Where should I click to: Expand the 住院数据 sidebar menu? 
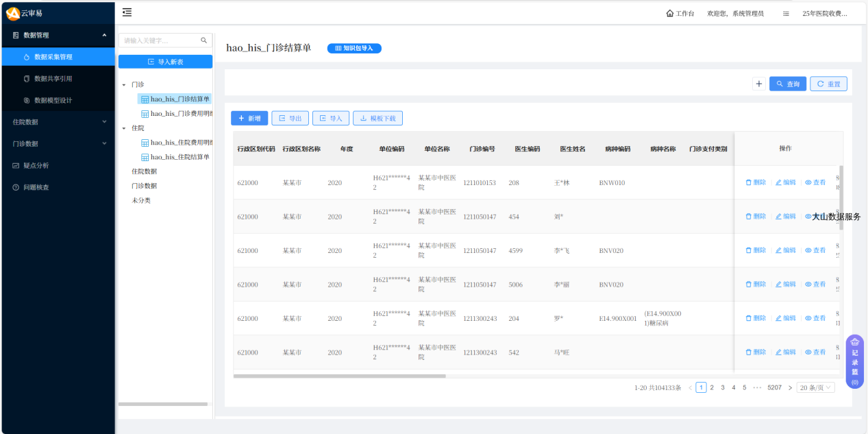coord(58,122)
